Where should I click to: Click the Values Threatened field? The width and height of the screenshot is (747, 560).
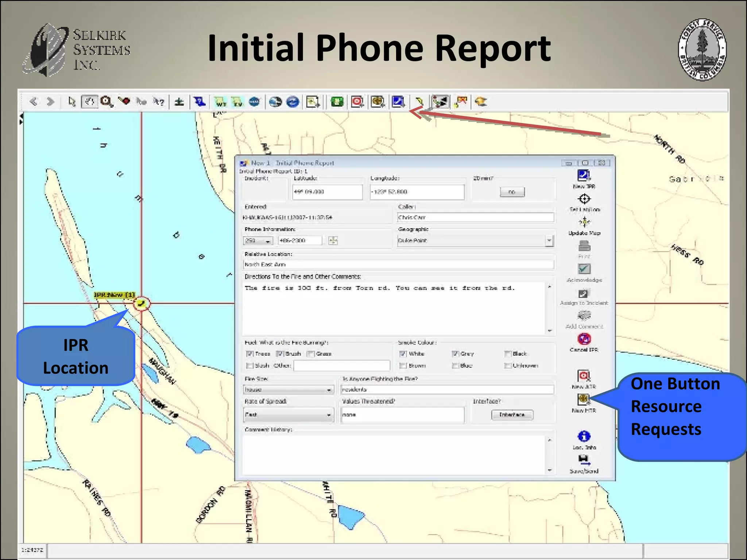[x=403, y=415]
